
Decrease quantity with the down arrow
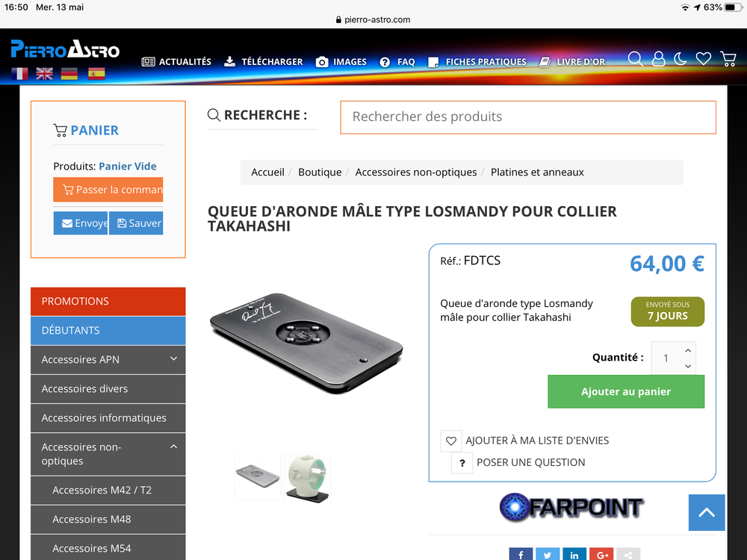click(x=688, y=366)
